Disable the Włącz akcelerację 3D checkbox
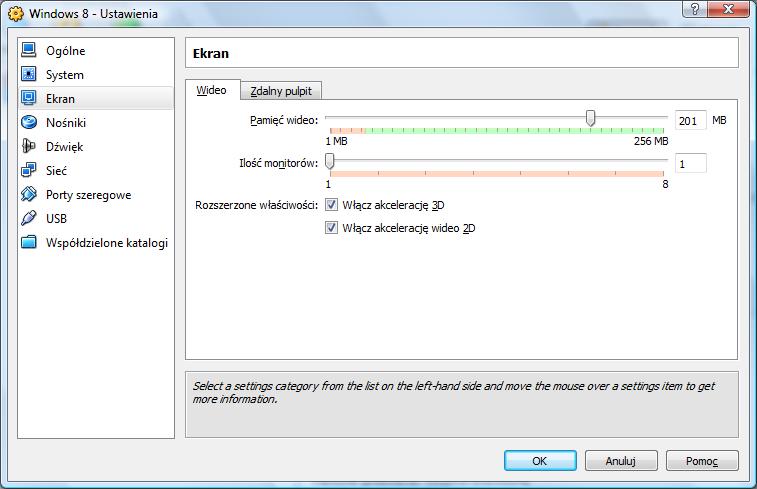 [x=332, y=205]
